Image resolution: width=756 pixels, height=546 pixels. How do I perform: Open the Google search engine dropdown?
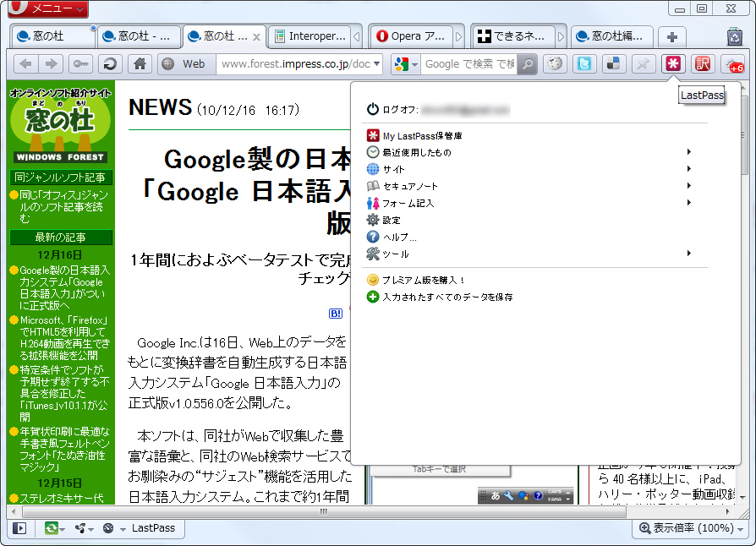403,63
